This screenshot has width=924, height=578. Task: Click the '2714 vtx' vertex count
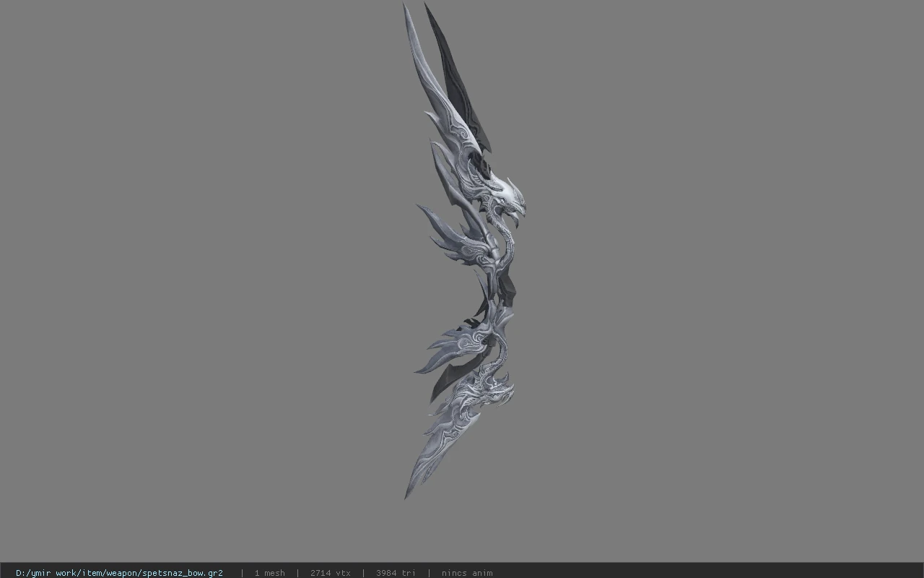330,573
